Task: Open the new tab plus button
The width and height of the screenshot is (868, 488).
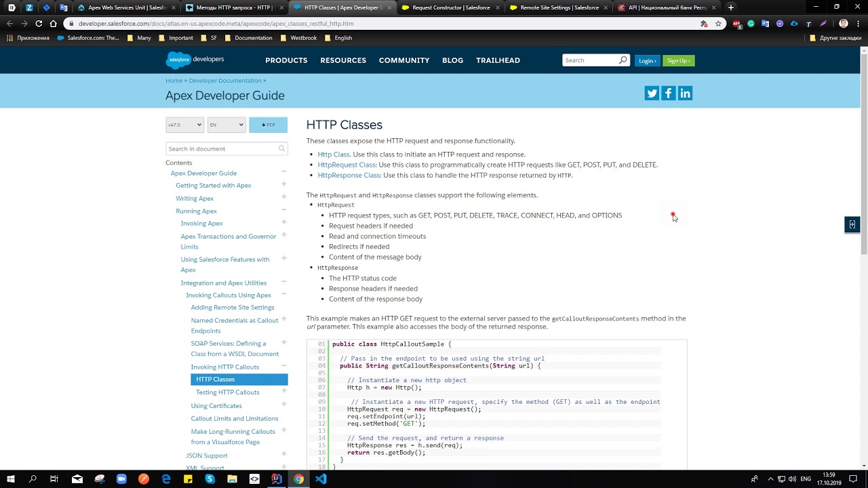Action: point(730,7)
